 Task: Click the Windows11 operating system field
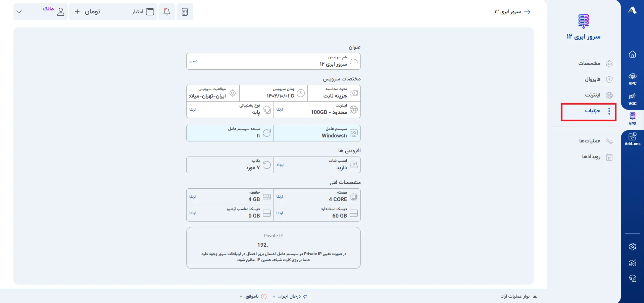tap(317, 133)
